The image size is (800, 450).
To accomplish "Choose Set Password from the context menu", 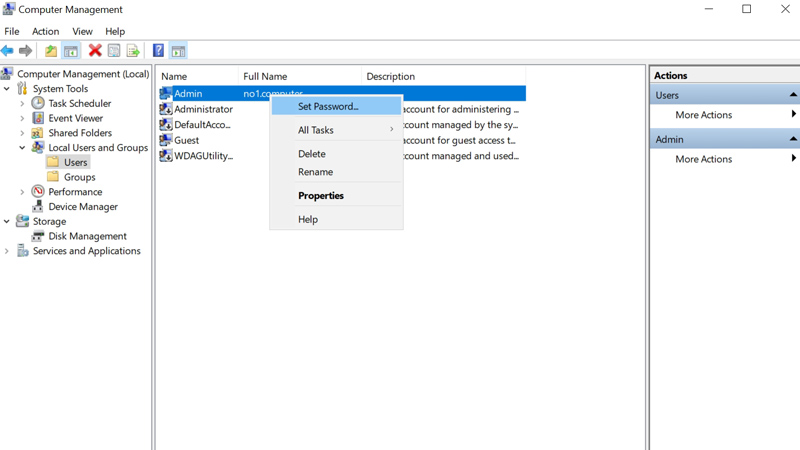I will (x=328, y=106).
